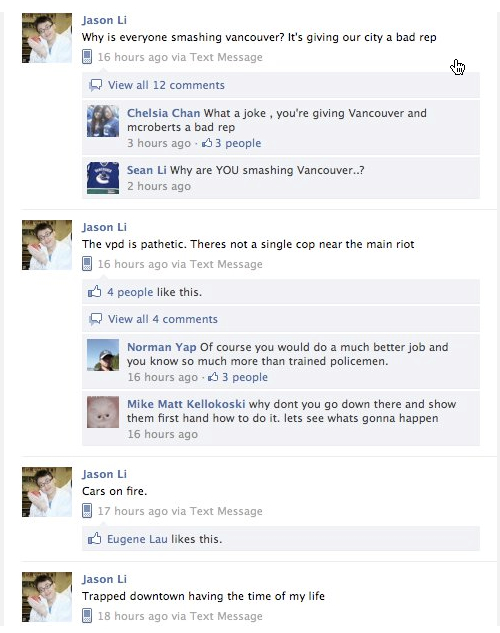This screenshot has height=633, width=500.
Task: Click the comment bubble icon beside 12 comments
Action: (x=95, y=85)
